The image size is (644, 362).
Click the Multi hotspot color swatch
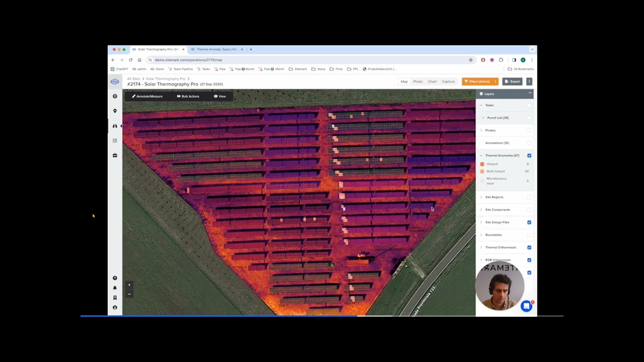[x=482, y=171]
